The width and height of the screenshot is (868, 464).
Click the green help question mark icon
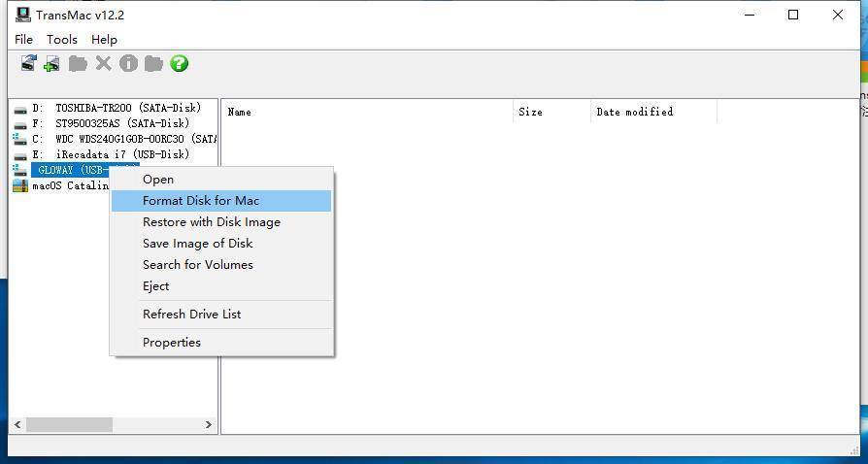click(x=179, y=63)
